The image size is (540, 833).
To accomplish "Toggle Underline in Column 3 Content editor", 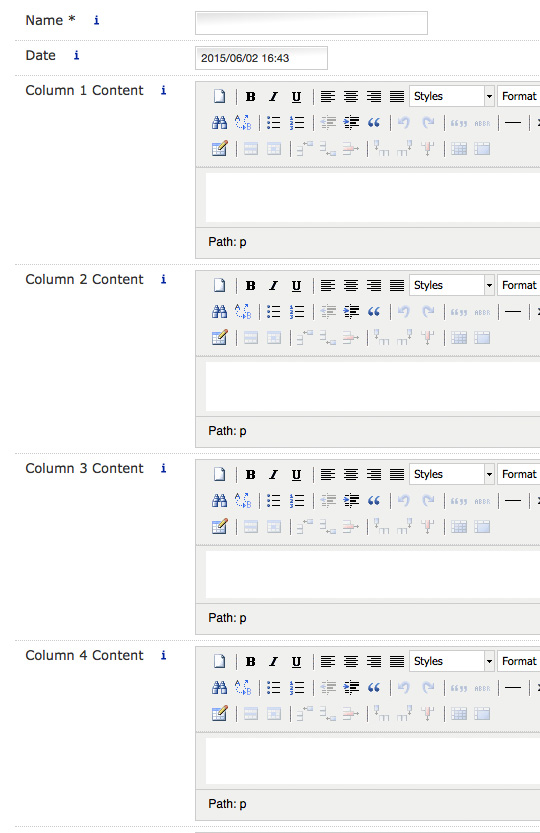I will [x=296, y=475].
